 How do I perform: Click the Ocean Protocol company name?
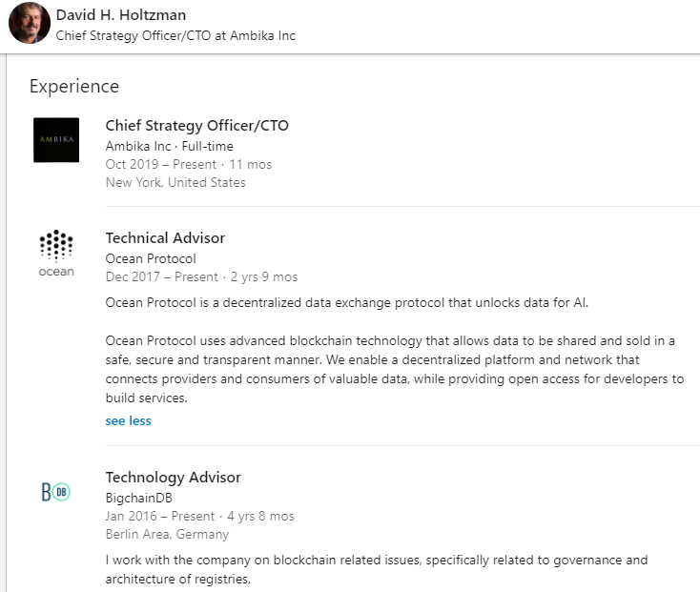[151, 258]
